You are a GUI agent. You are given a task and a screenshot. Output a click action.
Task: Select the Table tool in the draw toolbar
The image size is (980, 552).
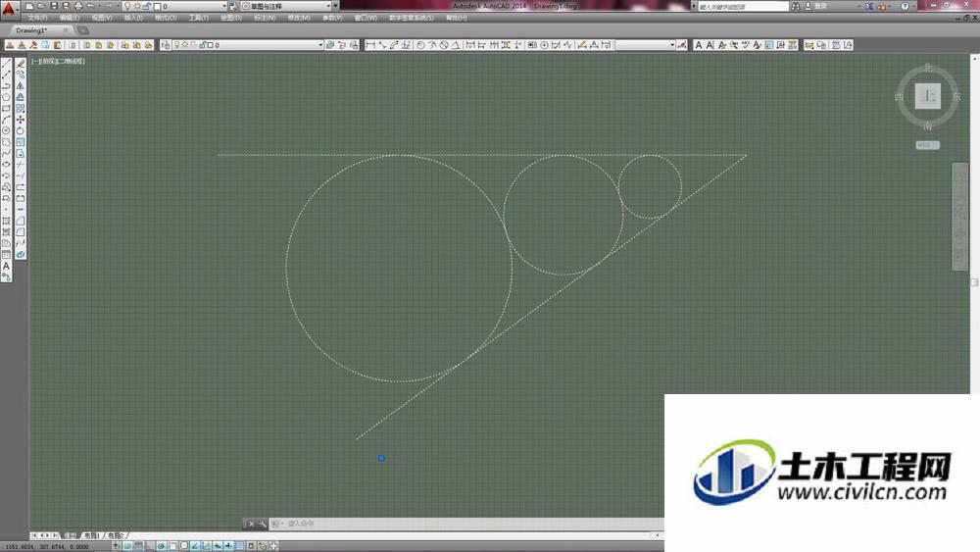(x=6, y=255)
